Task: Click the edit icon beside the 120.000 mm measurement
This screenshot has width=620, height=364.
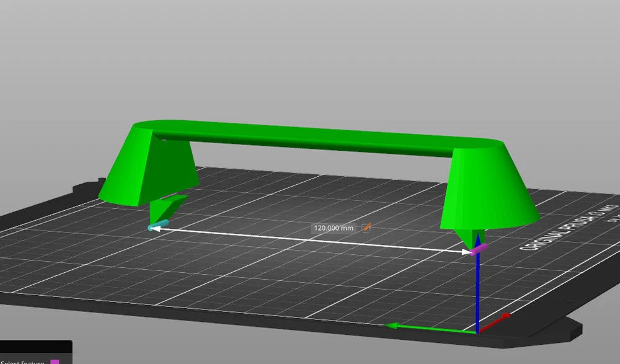Action: point(366,228)
